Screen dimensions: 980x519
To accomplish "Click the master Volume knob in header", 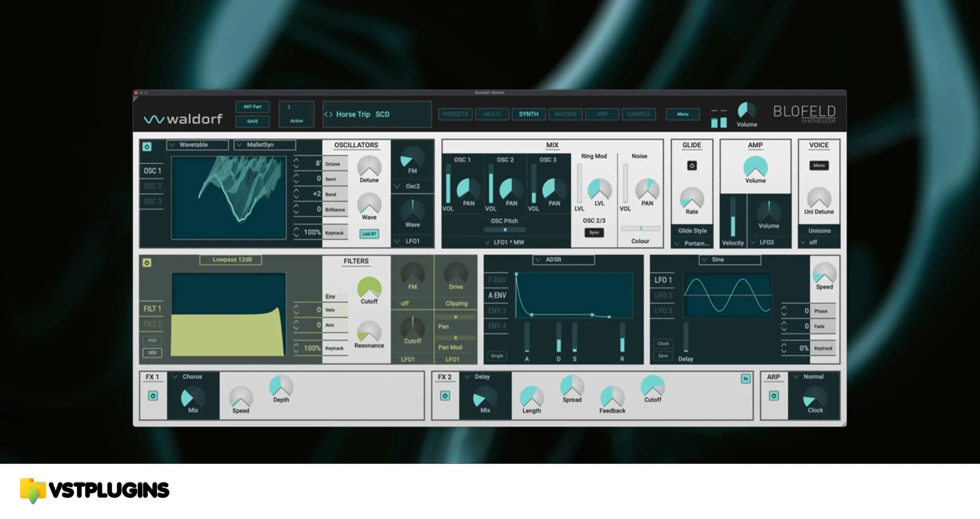I will (x=746, y=111).
